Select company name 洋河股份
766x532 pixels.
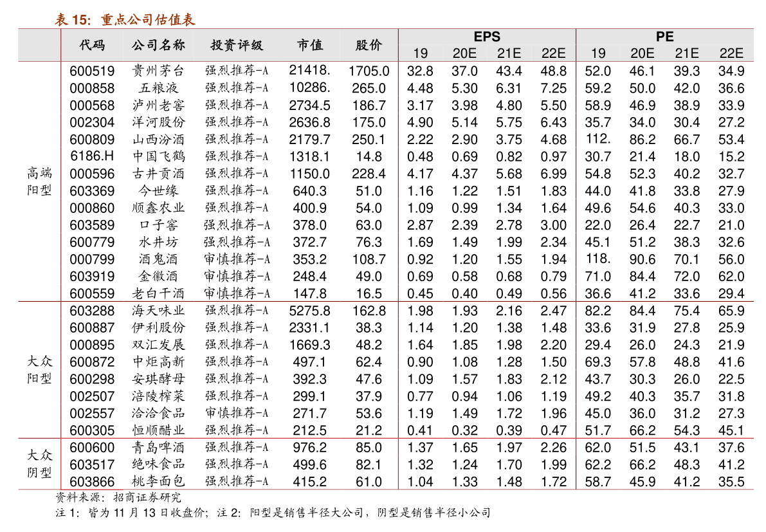tap(158, 122)
